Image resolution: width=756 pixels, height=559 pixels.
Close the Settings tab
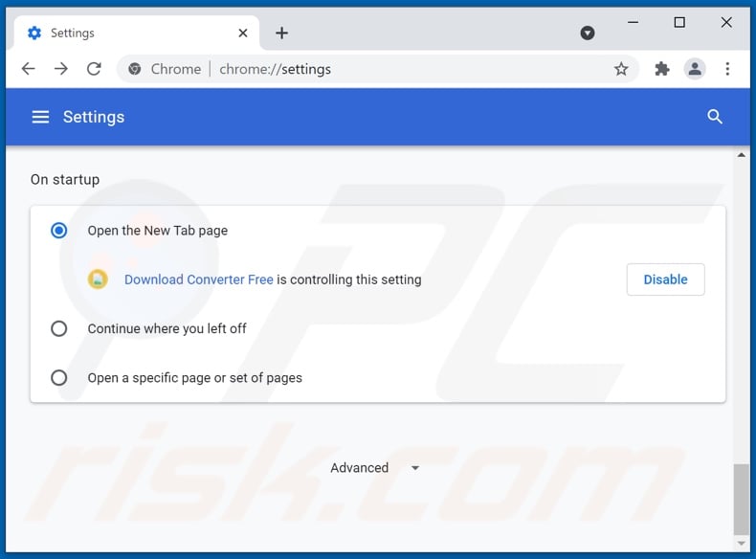(x=243, y=33)
